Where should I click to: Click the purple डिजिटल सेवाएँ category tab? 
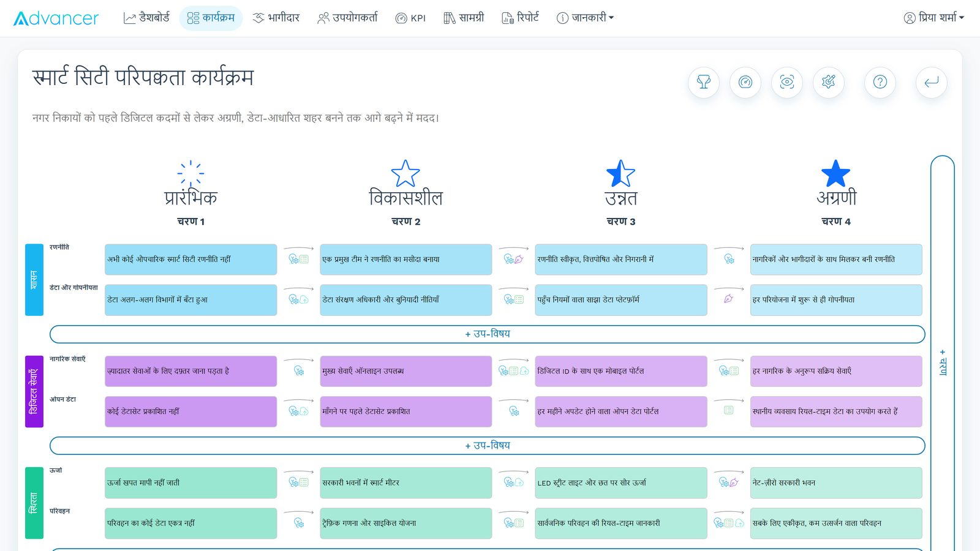coord(34,391)
